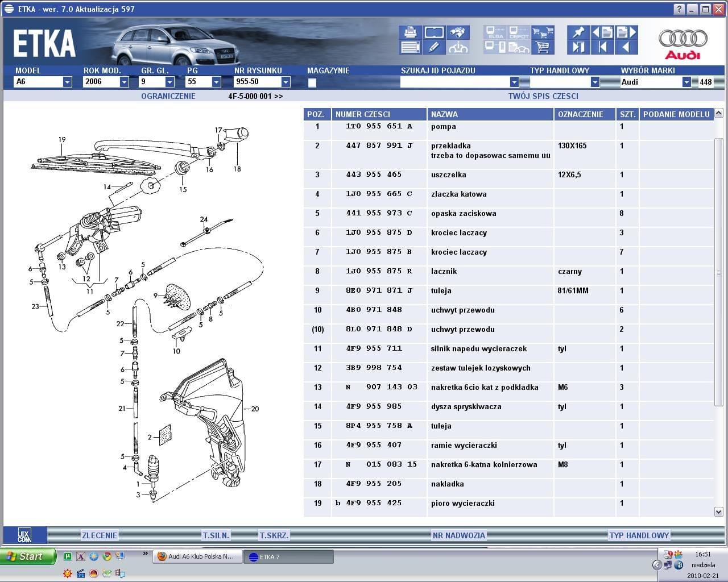The width and height of the screenshot is (728, 582).
Task: Click the Chrome icon in quick launch
Action: click(106, 556)
